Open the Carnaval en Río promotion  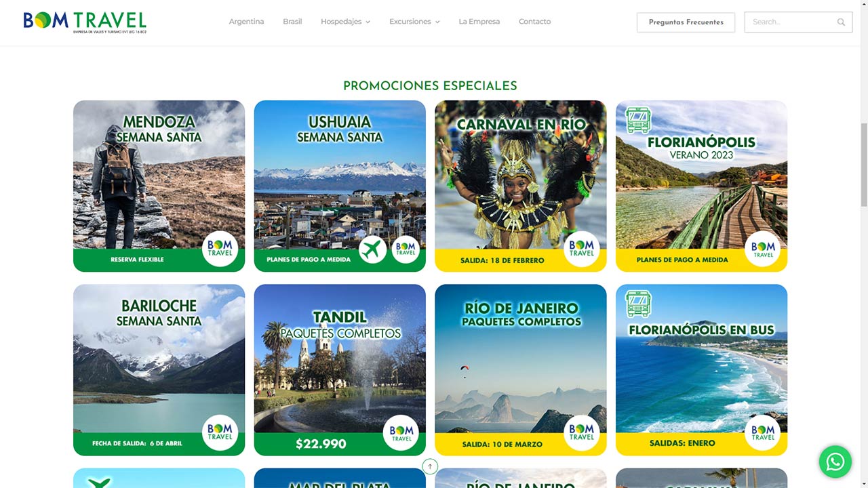(x=521, y=186)
